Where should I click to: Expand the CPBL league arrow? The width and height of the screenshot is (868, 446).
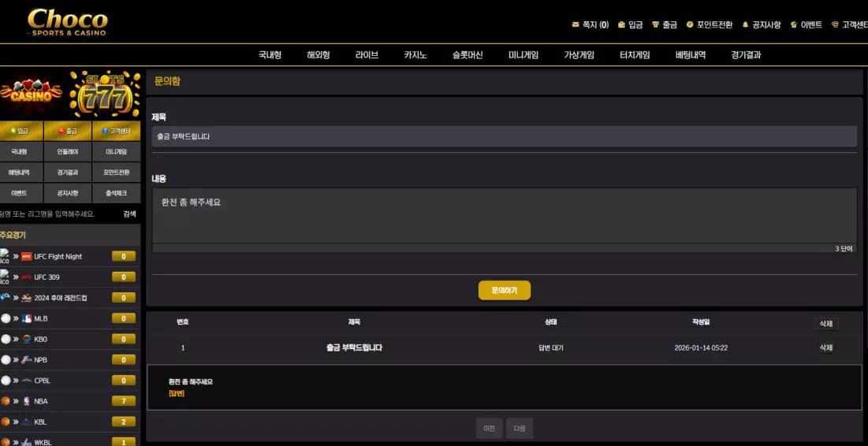[16, 381]
